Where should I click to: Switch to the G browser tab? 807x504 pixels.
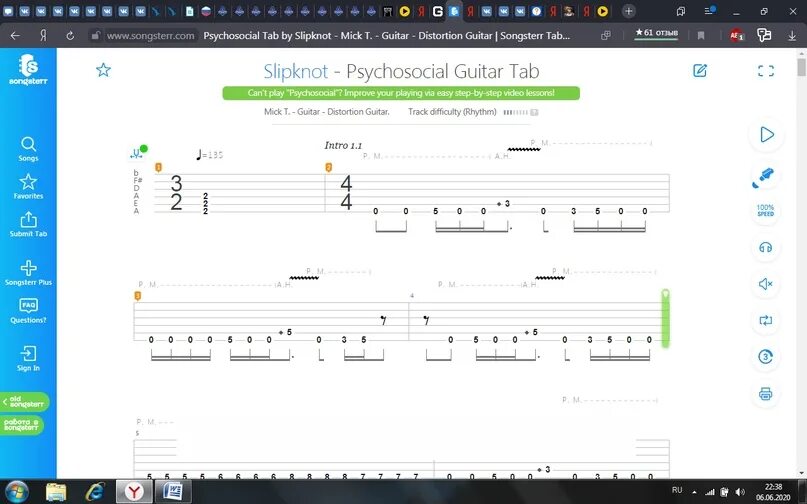(437, 11)
